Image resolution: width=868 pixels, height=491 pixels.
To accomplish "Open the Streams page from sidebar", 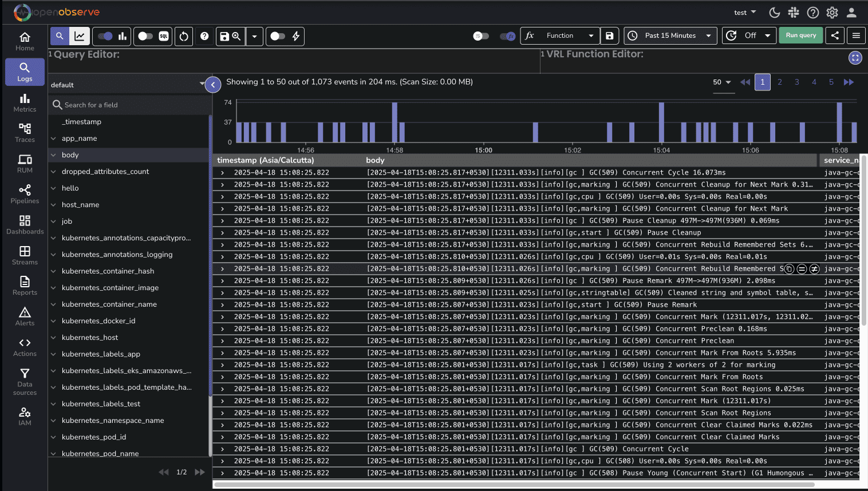I will click(25, 255).
